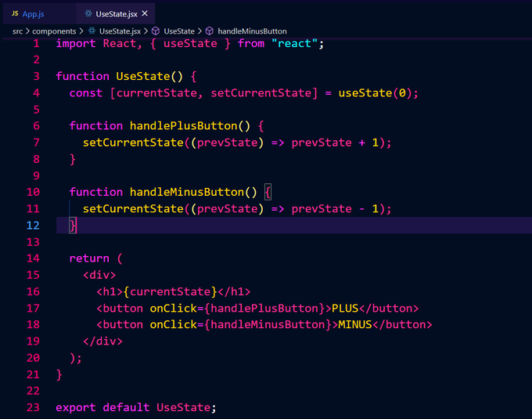Click React icon in breadcrumb path
Screen dimensions: 532x419
tap(92, 31)
